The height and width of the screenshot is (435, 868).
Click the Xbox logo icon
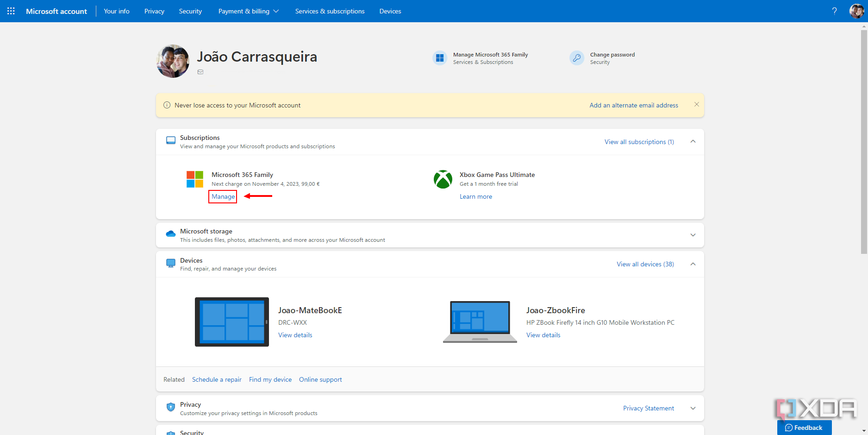click(x=443, y=179)
